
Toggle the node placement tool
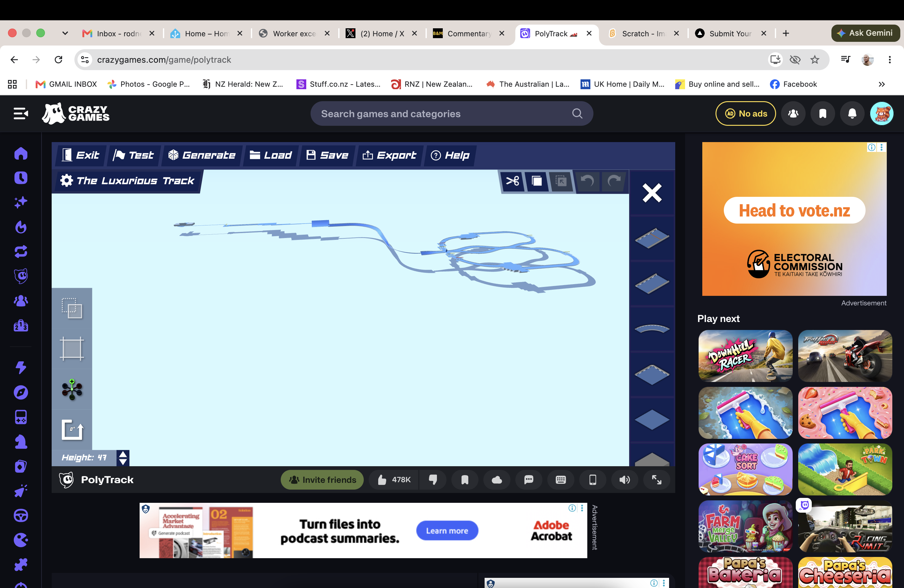click(x=72, y=389)
